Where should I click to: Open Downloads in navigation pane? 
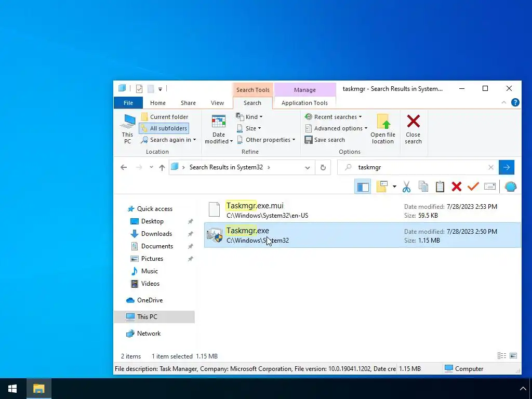[x=151, y=234]
